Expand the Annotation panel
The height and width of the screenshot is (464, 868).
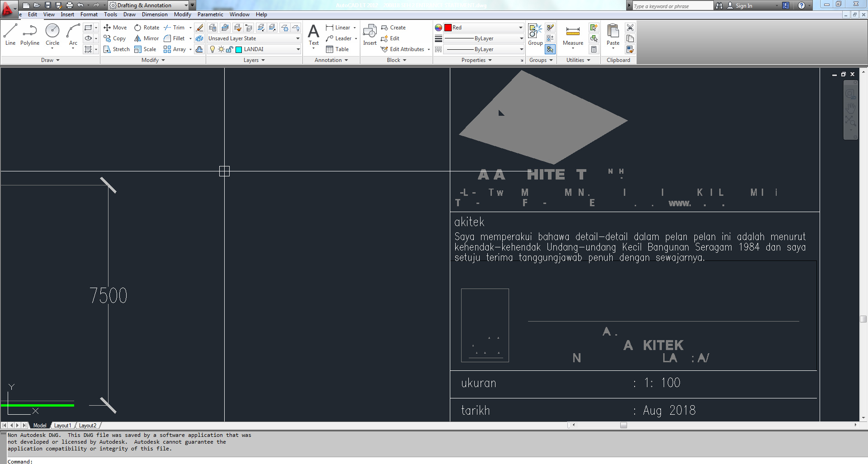(x=331, y=60)
